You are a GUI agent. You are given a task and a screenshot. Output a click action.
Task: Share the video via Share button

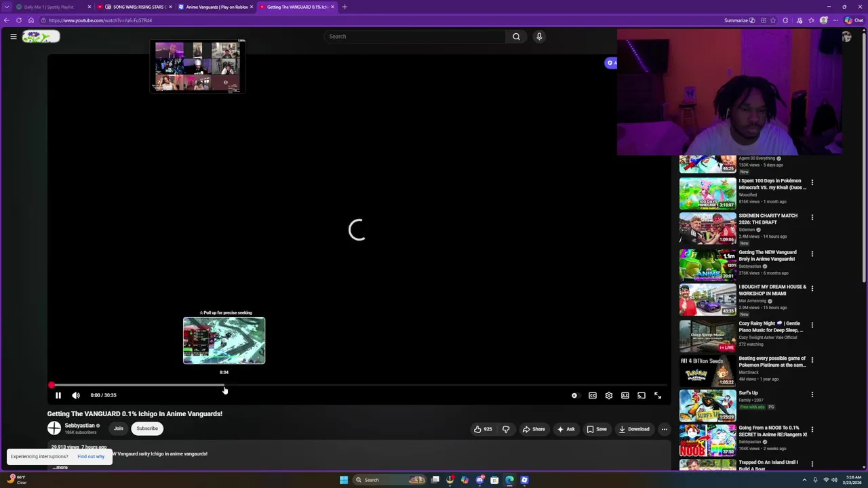pyautogui.click(x=534, y=429)
